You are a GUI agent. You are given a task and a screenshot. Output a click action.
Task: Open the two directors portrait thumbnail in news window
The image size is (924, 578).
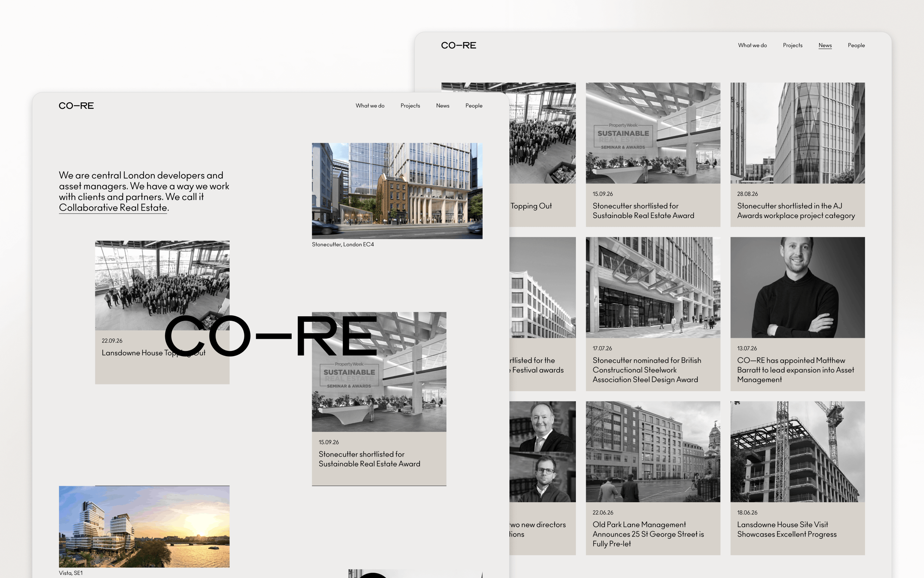(x=542, y=451)
